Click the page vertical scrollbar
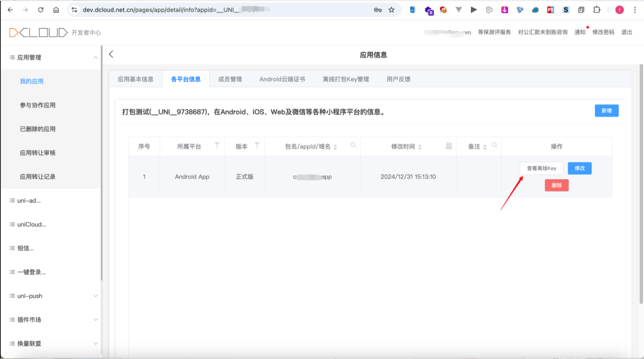 [641, 184]
